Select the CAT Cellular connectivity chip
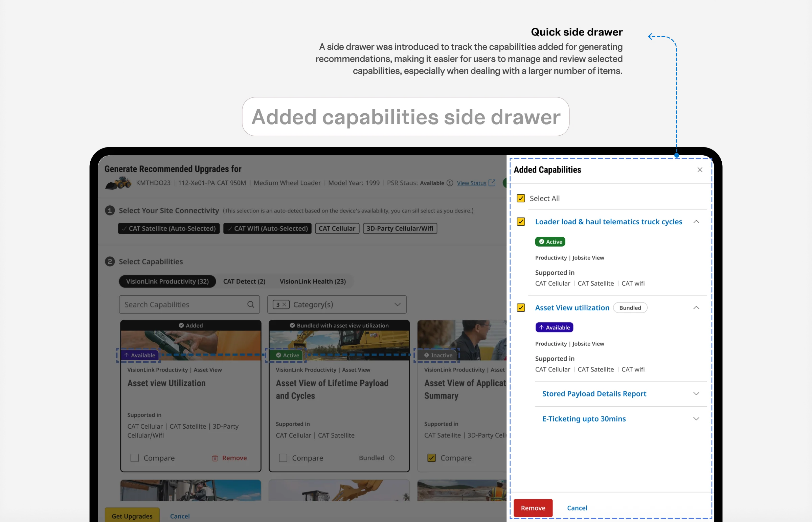 click(337, 228)
